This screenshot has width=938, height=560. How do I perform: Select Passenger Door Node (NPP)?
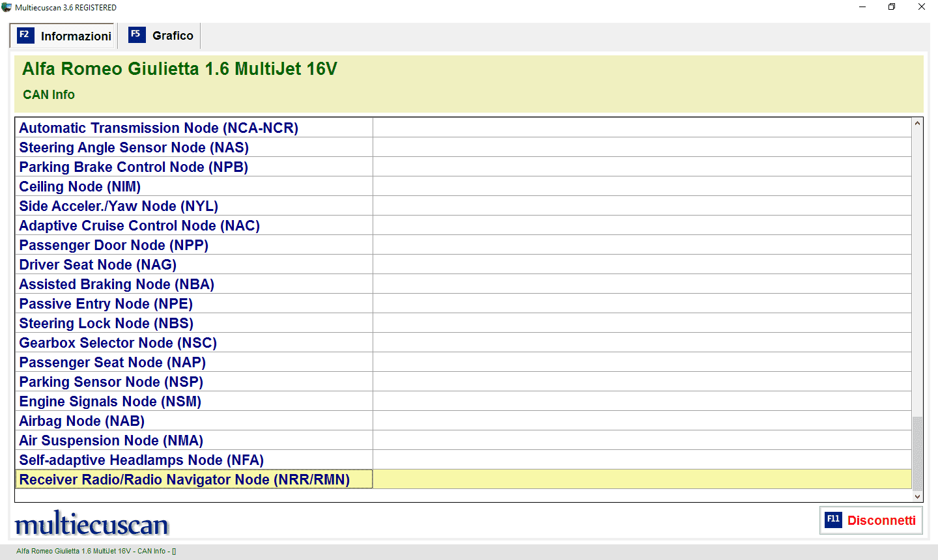click(x=463, y=245)
